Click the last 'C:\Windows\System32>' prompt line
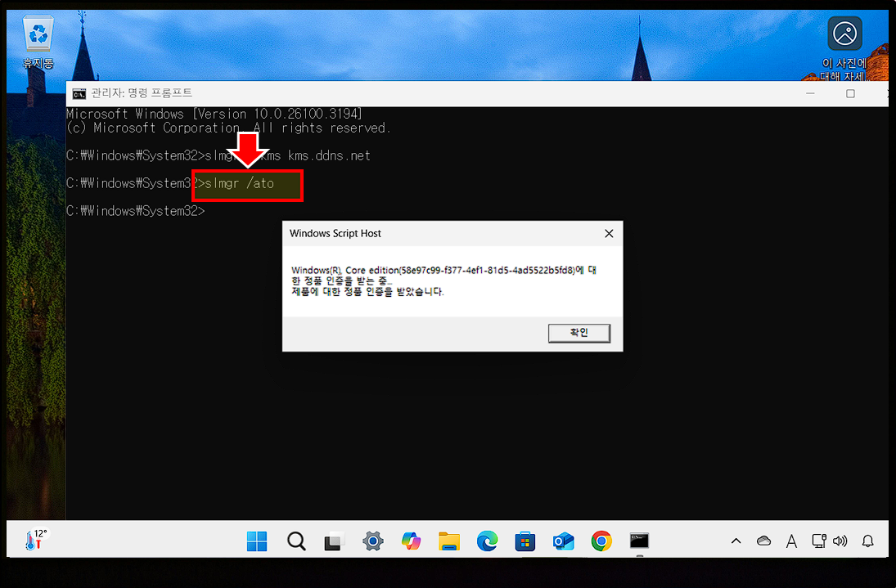 click(136, 211)
